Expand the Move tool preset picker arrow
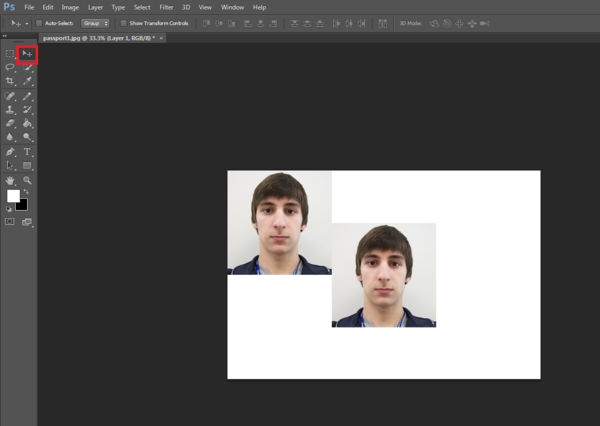Image resolution: width=600 pixels, height=426 pixels. [x=27, y=24]
